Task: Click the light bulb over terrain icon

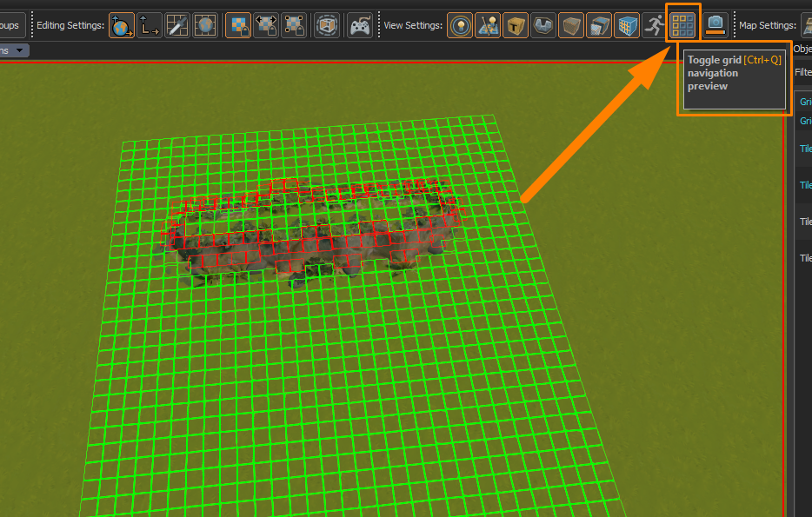Action: [488, 26]
